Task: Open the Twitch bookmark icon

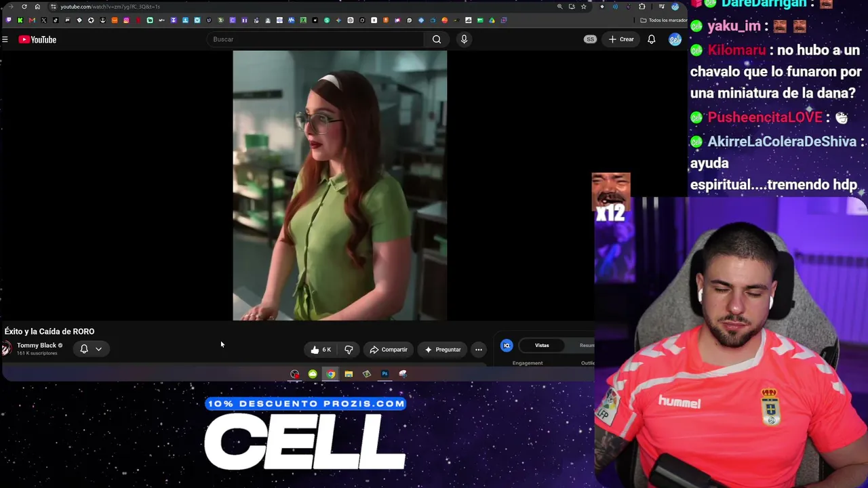Action: [8, 20]
